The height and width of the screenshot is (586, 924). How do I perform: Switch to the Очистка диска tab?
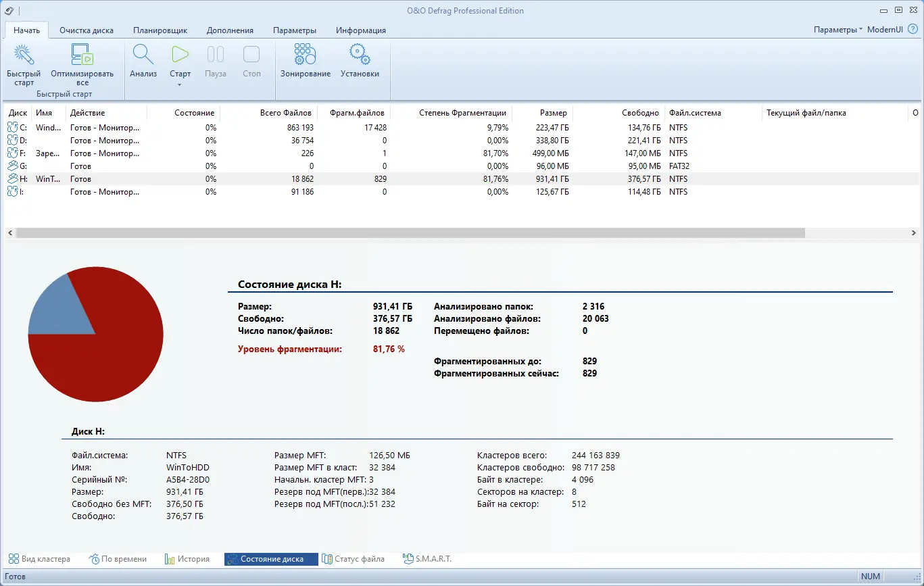pyautogui.click(x=87, y=30)
